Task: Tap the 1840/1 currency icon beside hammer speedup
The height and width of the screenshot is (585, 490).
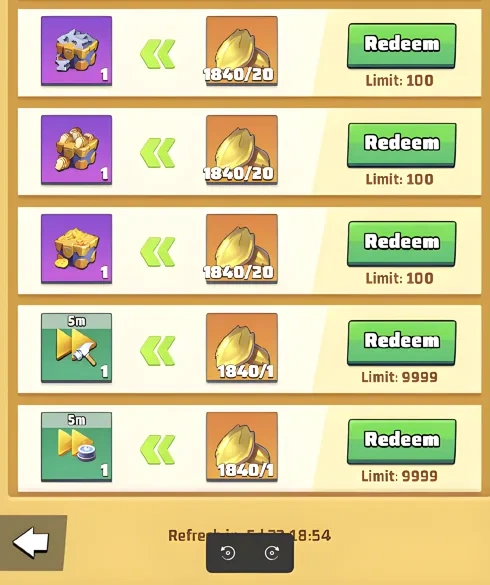Action: coord(242,348)
